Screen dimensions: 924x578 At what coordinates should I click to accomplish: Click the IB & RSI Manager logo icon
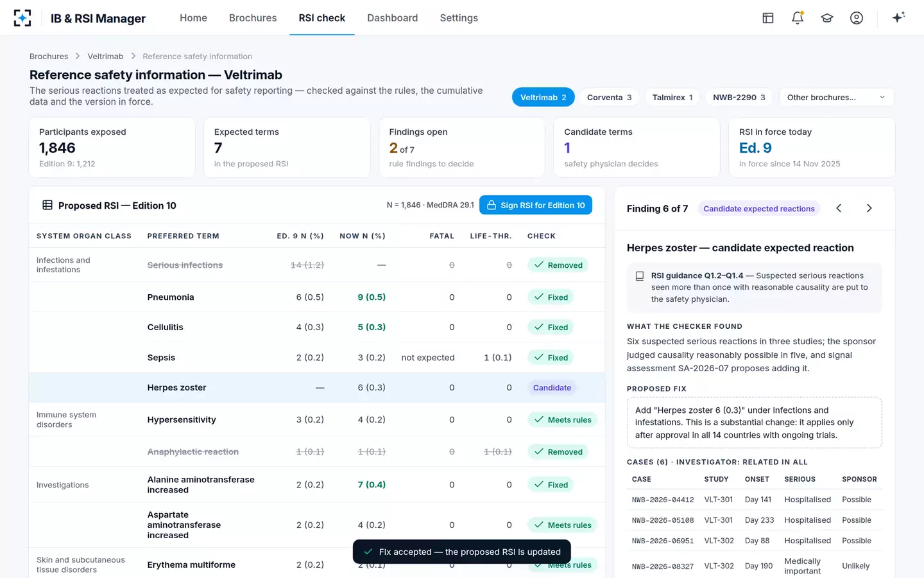click(x=22, y=18)
